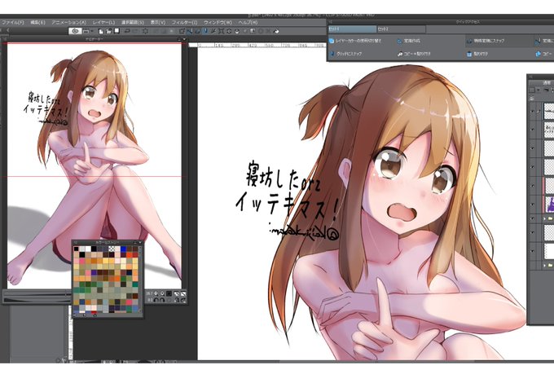
Task: Expand the bottom layer folder arrow
Action: pos(544,265)
